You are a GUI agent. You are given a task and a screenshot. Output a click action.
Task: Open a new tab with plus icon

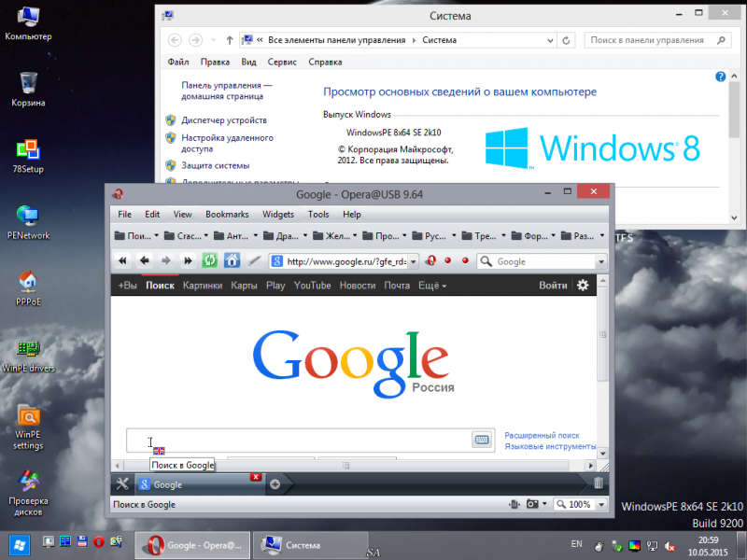(275, 484)
